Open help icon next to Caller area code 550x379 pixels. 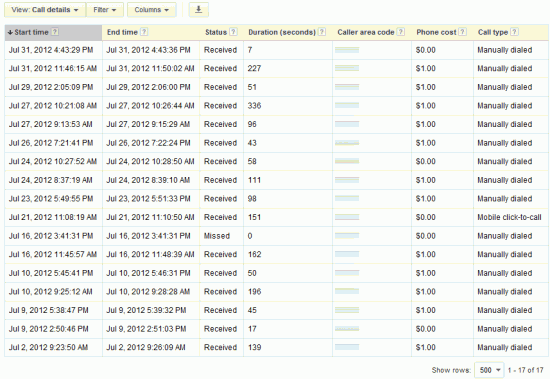pos(401,32)
